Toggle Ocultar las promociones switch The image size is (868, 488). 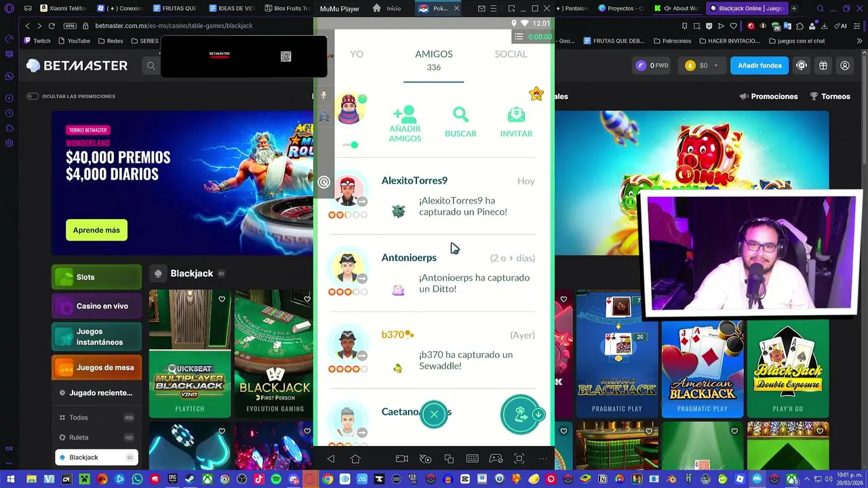[32, 96]
